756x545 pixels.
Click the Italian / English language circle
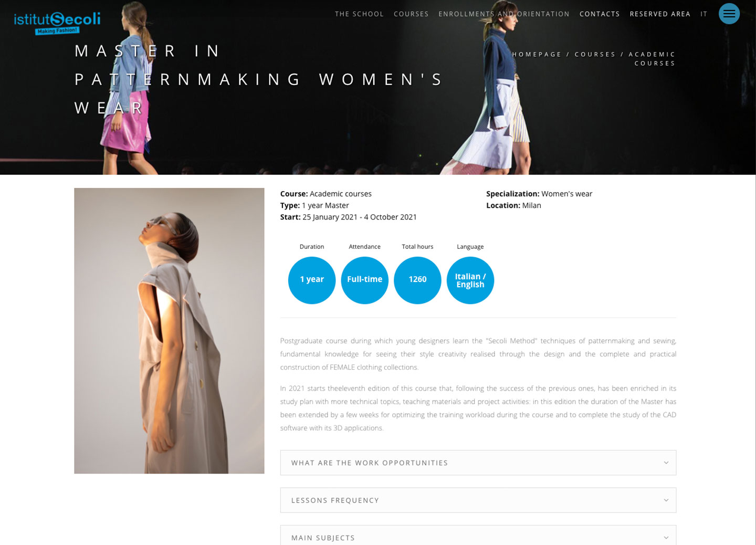[x=470, y=280]
